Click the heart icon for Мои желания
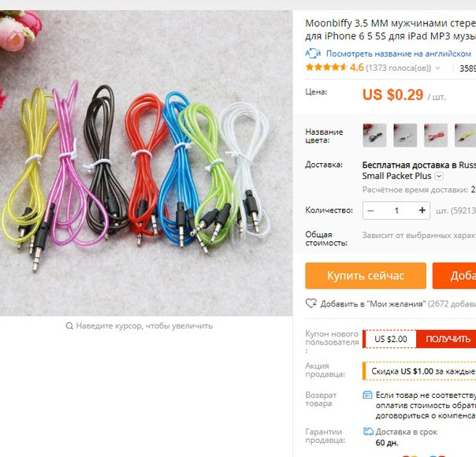The width and height of the screenshot is (476, 457). pos(311,303)
